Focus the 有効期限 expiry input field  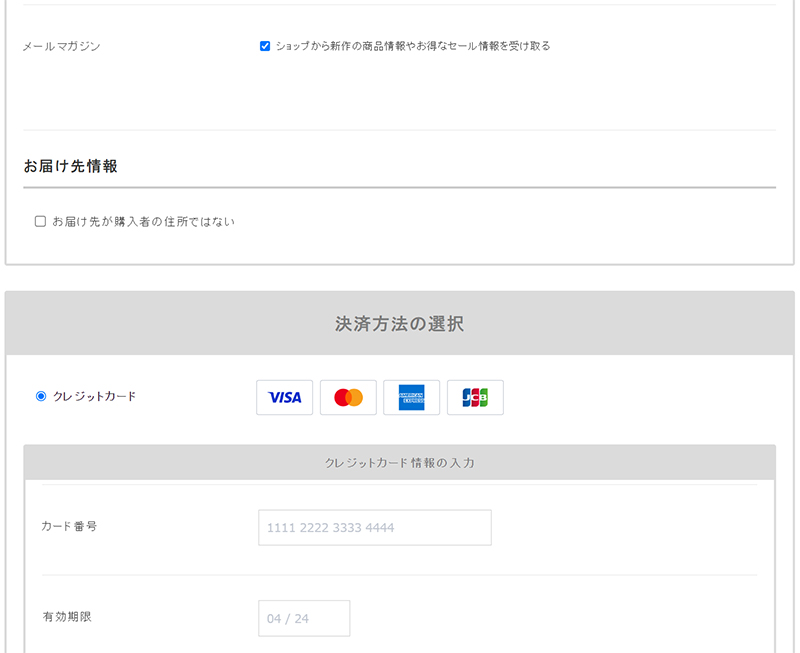[x=304, y=618]
